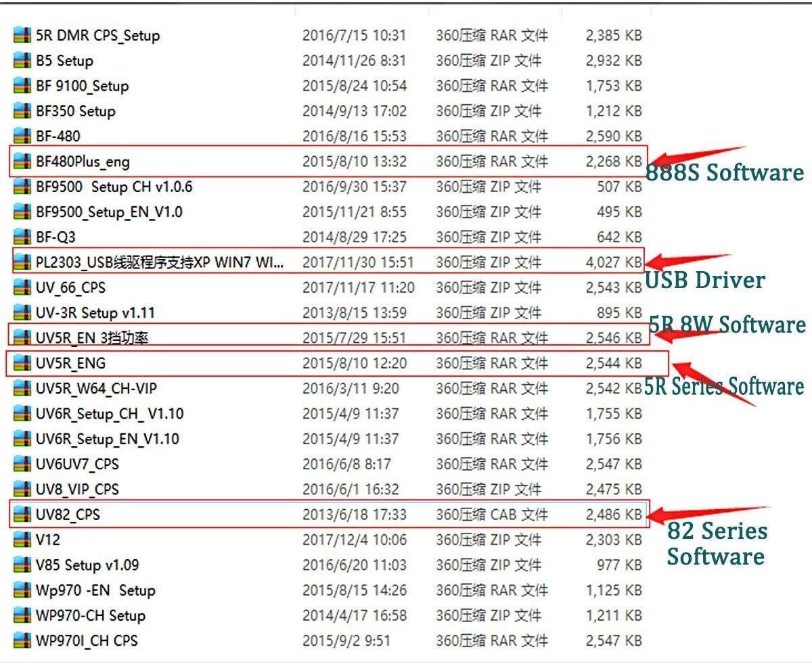This screenshot has width=812, height=664.
Task: Select the file name UV_66_CPS
Action: pyautogui.click(x=71, y=288)
